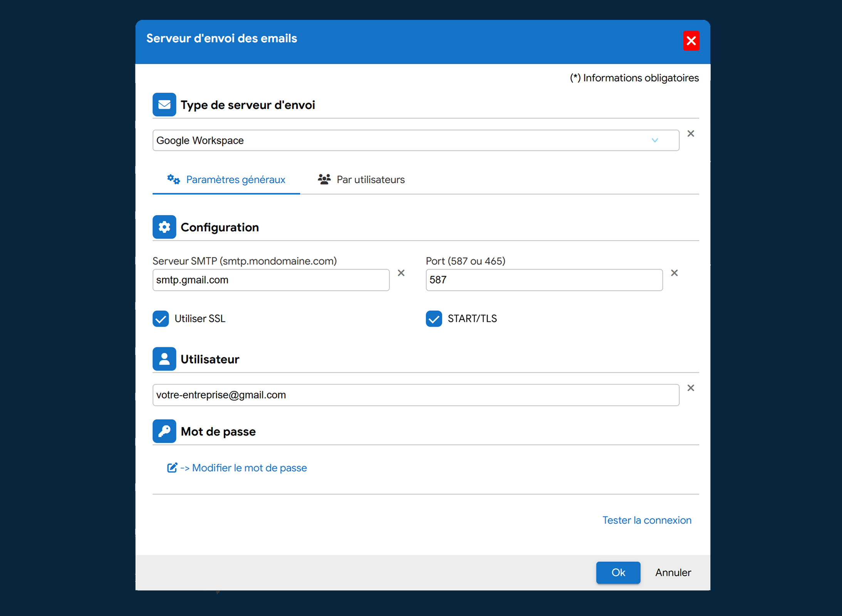Screen dimensions: 842x616
Task: Click the Utilisateur person icon
Action: (x=164, y=359)
